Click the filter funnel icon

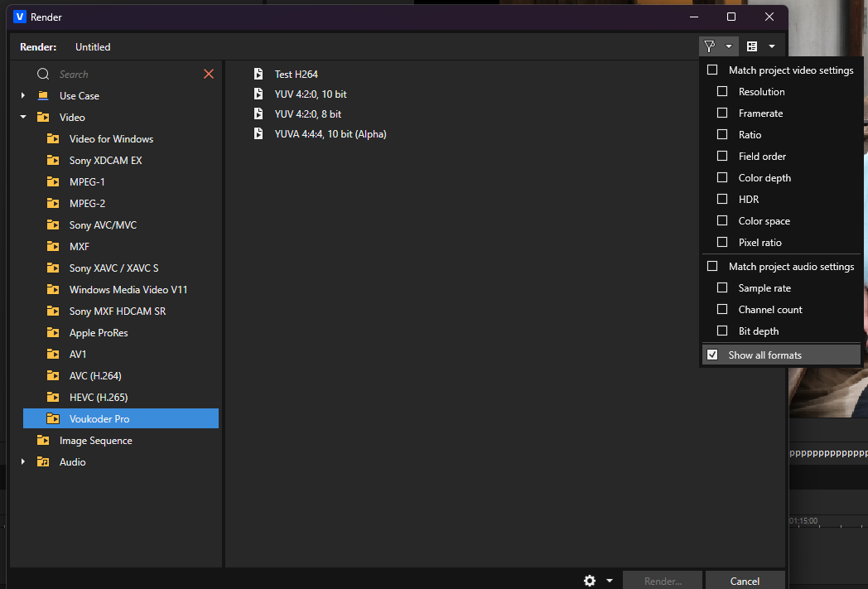[709, 46]
